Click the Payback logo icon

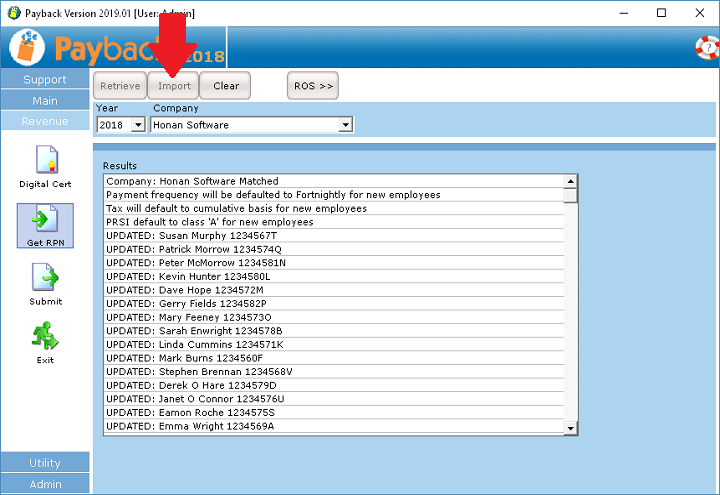point(27,48)
